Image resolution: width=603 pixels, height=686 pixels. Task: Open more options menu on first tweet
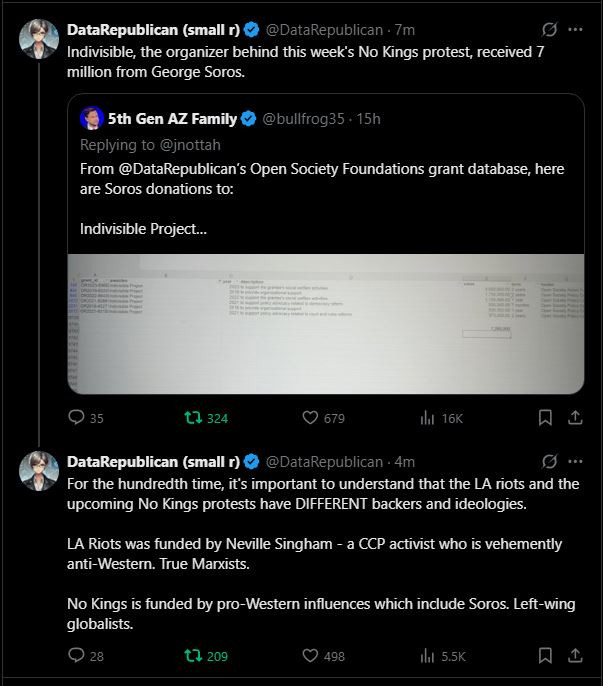click(x=576, y=29)
